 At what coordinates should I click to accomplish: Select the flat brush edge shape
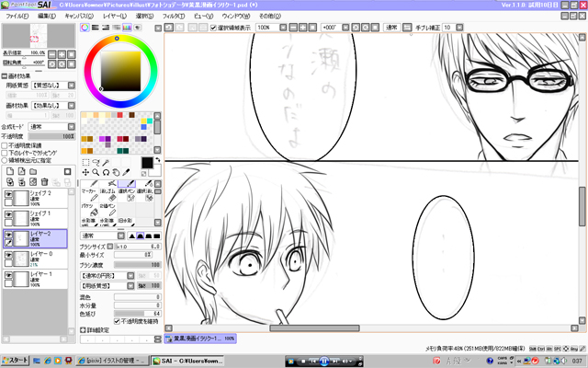click(x=157, y=236)
